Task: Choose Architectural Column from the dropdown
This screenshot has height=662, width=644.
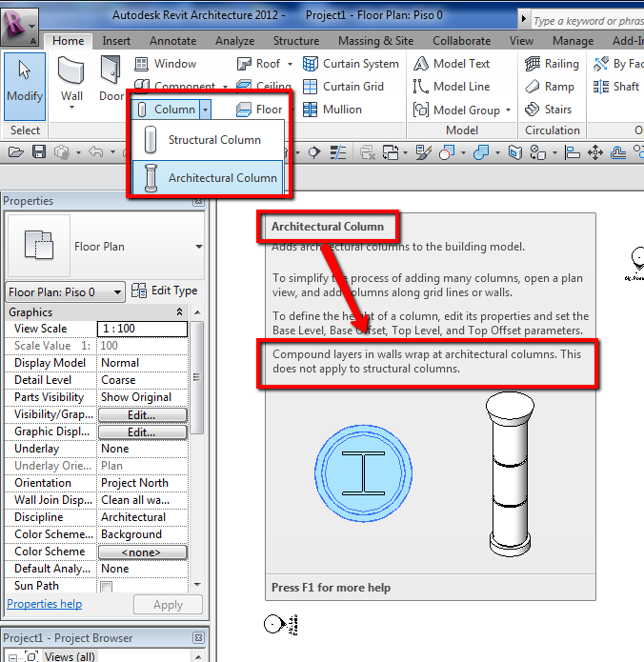Action: coord(208,178)
